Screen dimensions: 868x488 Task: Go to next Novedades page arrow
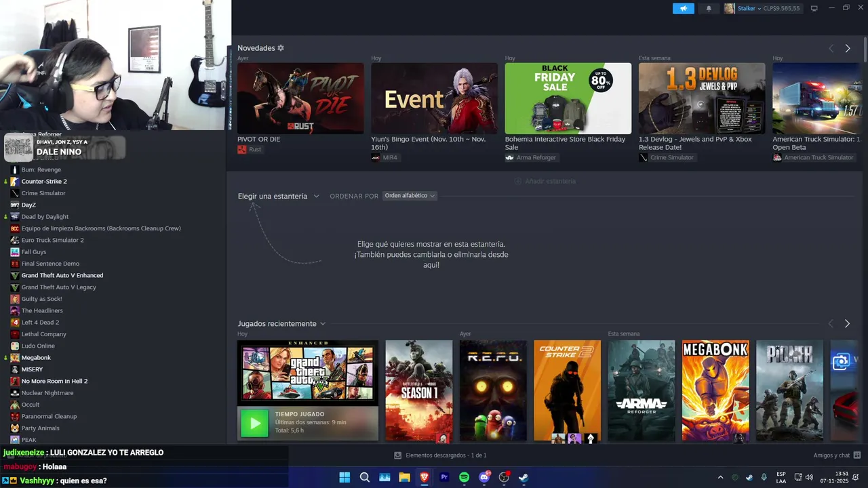click(x=848, y=48)
